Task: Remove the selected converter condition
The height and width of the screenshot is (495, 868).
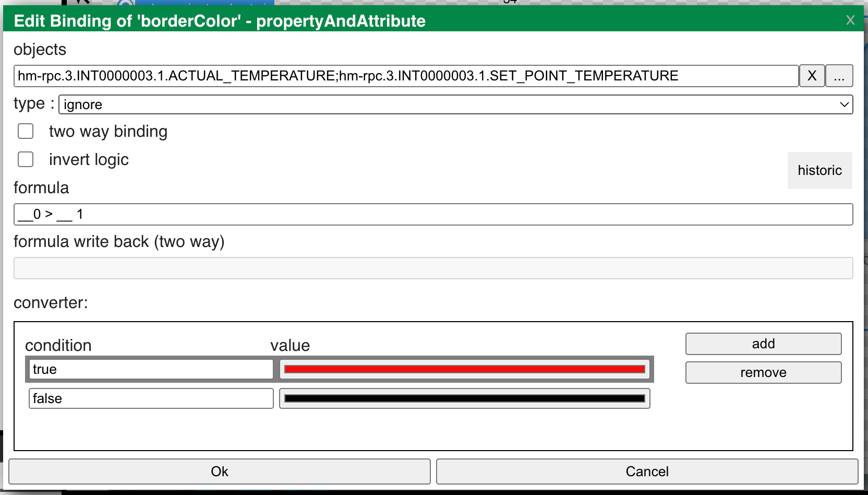Action: pos(763,372)
